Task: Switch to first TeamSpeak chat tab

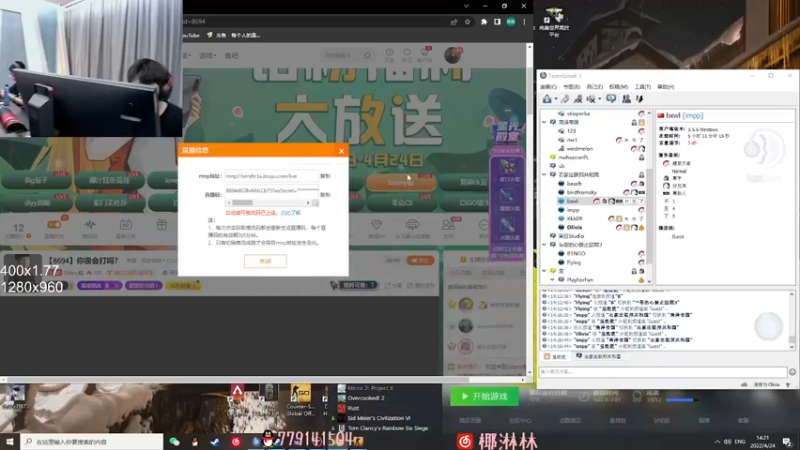Action: pyautogui.click(x=556, y=357)
